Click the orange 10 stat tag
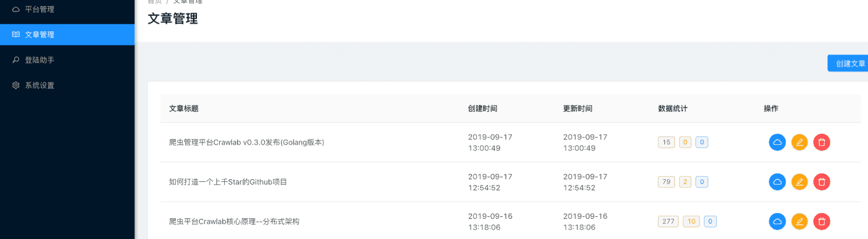Screen dimensions: 868x239 tap(691, 222)
